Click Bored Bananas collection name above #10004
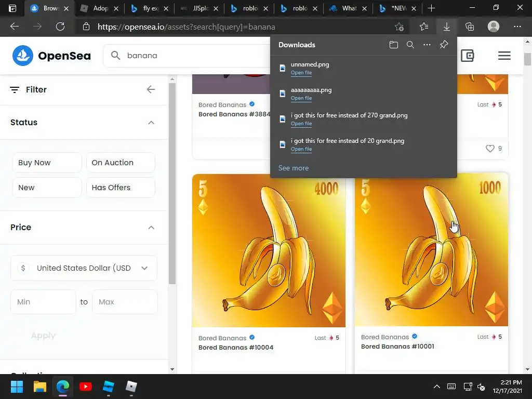532x399 pixels. coord(222,338)
